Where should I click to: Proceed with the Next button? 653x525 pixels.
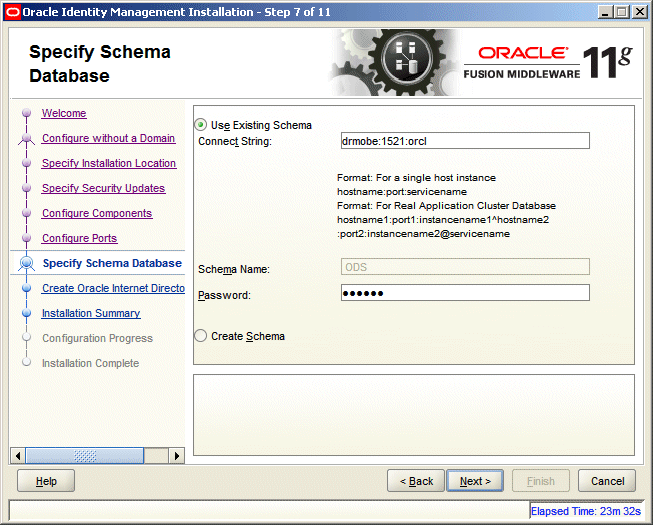point(475,481)
